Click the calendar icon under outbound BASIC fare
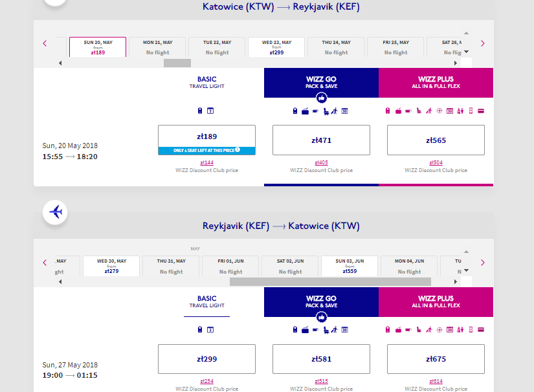Image resolution: width=534 pixels, height=392 pixels. [x=210, y=111]
